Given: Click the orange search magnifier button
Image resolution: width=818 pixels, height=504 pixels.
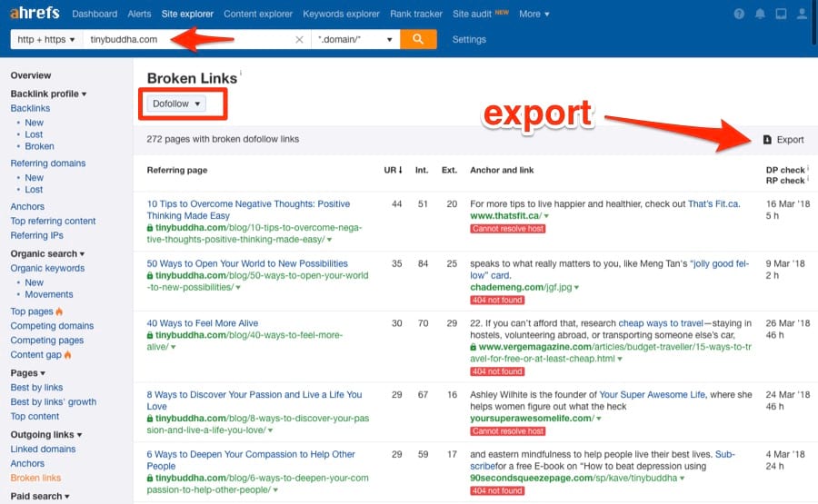Looking at the screenshot, I should [x=418, y=39].
